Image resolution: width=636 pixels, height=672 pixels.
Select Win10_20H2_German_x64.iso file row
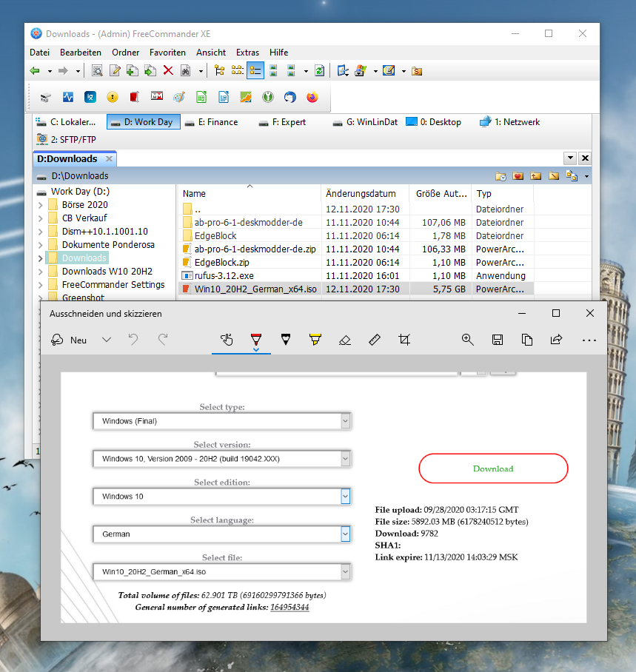[356, 289]
